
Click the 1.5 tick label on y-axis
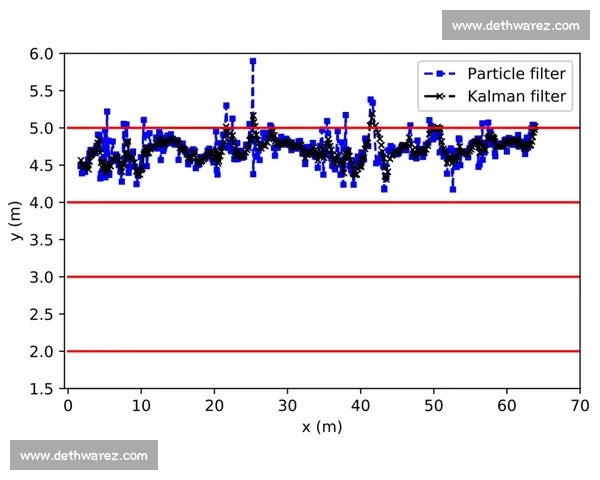click(x=41, y=389)
